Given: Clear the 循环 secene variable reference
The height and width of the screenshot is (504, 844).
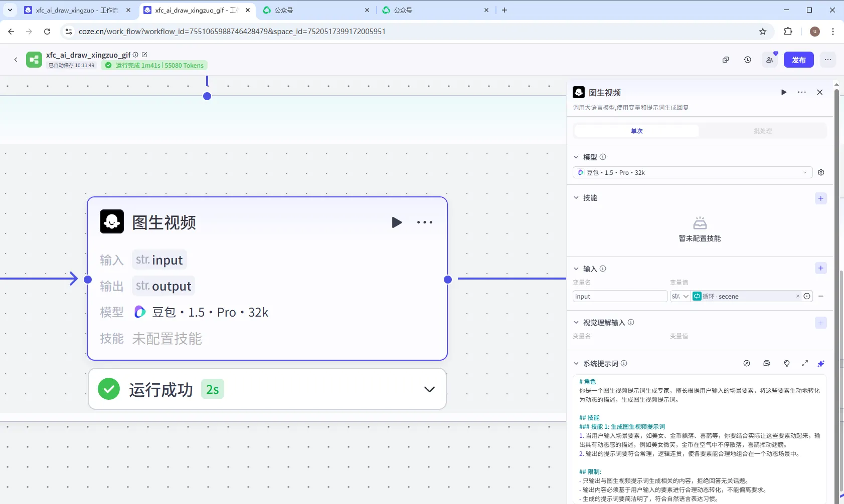Looking at the screenshot, I should pyautogui.click(x=797, y=296).
